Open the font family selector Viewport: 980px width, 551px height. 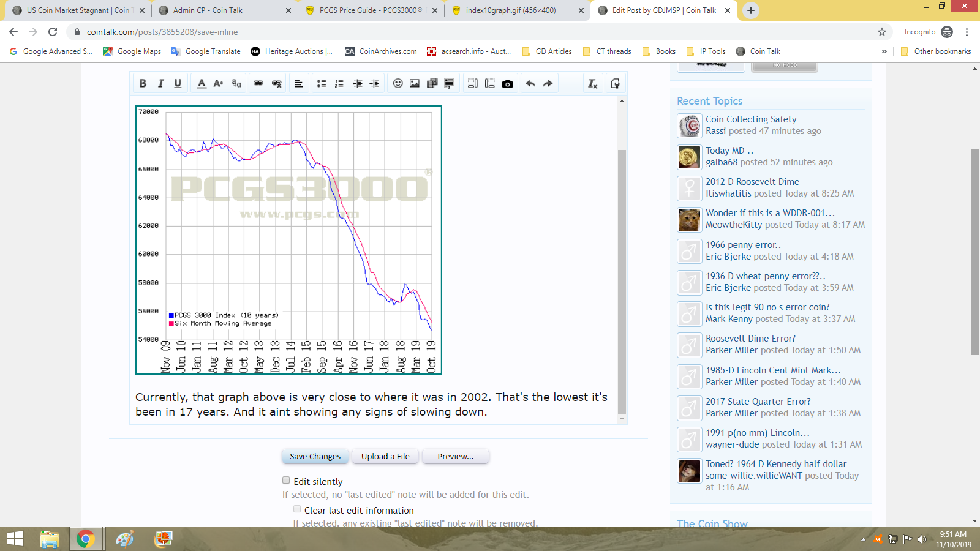click(236, 83)
